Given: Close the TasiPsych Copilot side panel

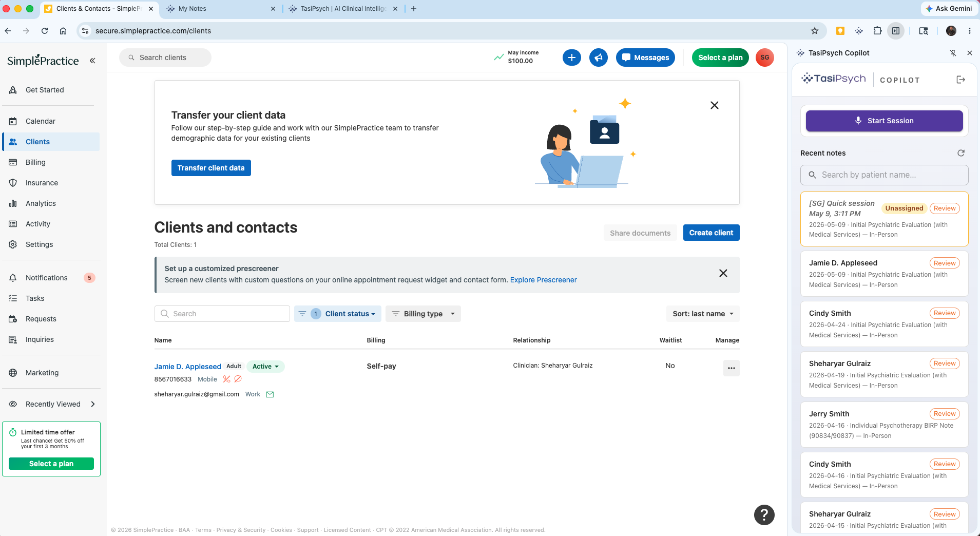Looking at the screenshot, I should (970, 53).
